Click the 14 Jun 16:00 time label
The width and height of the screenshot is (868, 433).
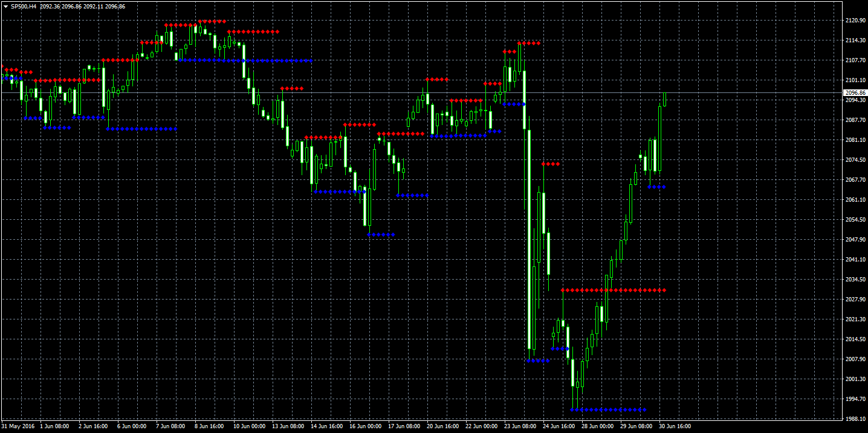(x=326, y=426)
